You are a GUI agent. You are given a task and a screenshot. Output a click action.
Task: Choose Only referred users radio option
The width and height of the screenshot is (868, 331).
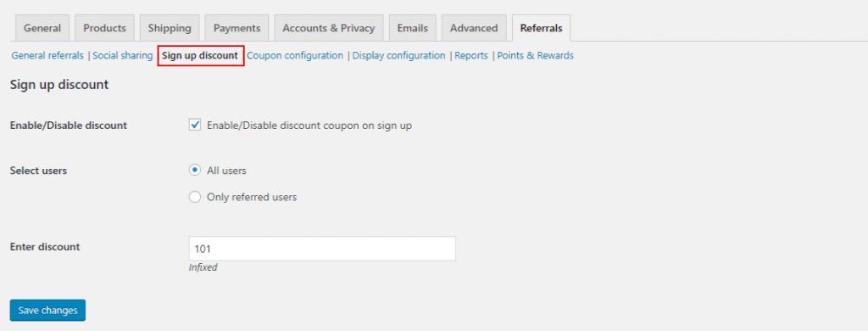[195, 197]
